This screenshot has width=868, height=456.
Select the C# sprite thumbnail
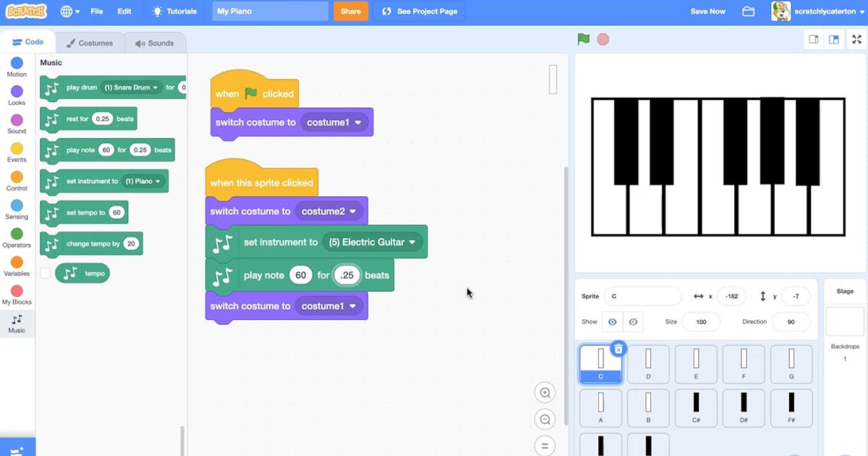coord(696,408)
